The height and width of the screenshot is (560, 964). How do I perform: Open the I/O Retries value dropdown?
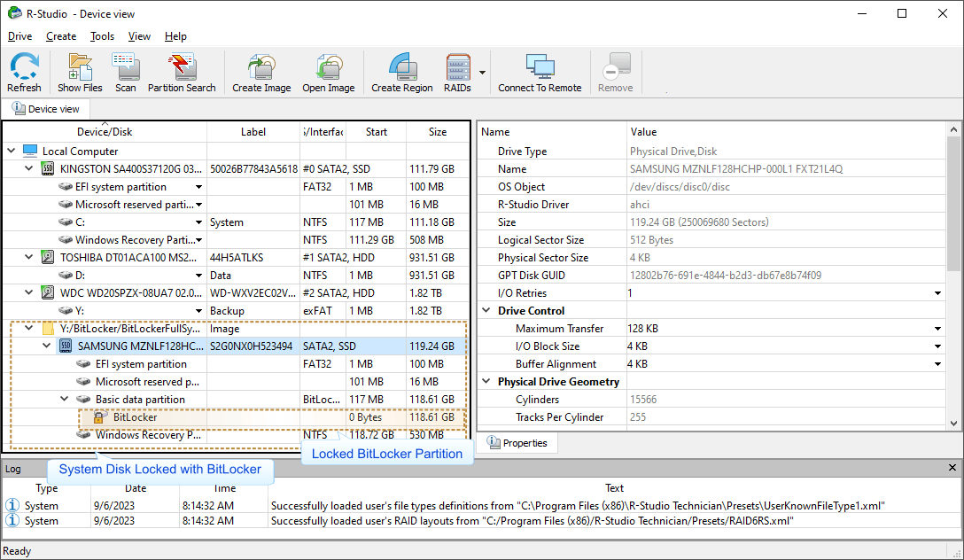point(937,293)
